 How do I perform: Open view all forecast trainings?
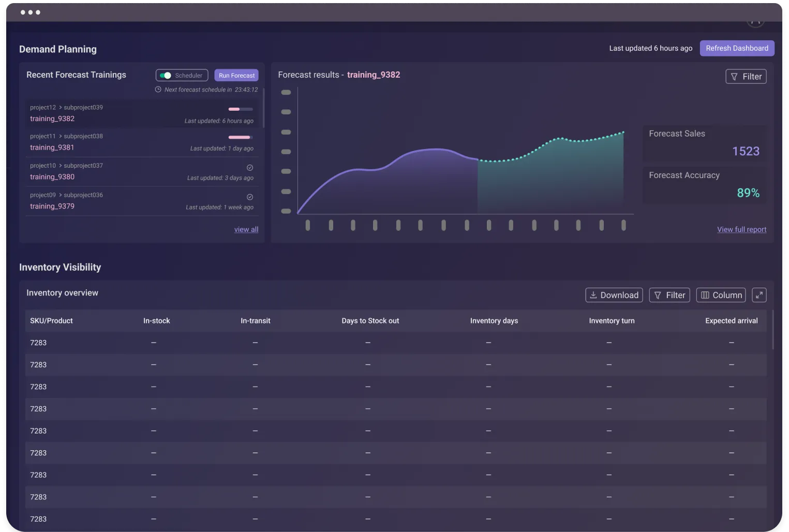[246, 229]
